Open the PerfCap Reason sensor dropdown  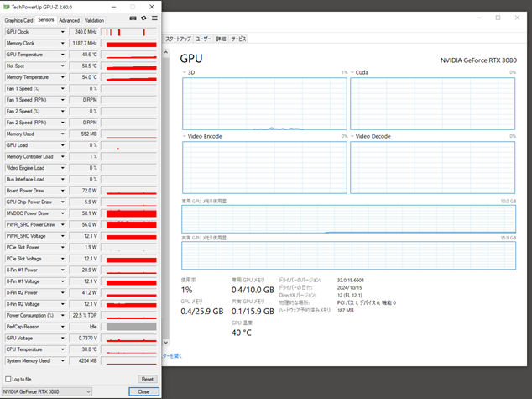click(63, 327)
